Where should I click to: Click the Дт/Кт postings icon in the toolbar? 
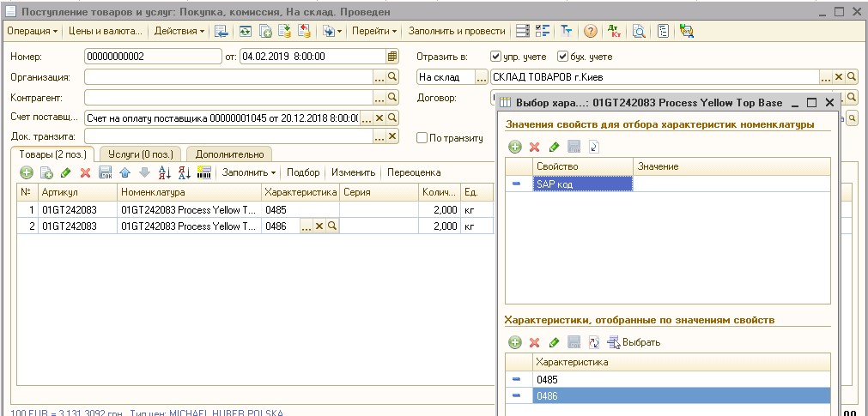[614, 31]
